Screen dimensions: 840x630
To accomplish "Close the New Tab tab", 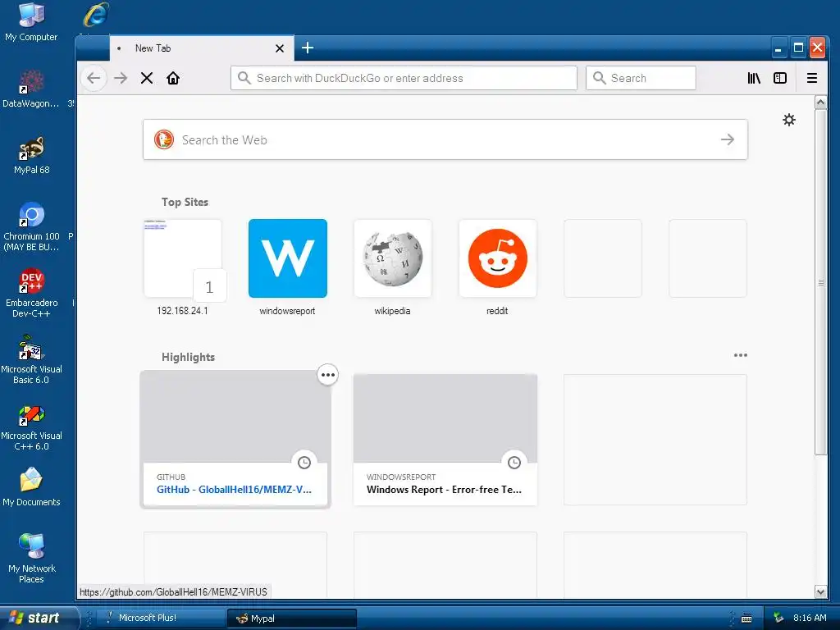I will click(x=280, y=48).
